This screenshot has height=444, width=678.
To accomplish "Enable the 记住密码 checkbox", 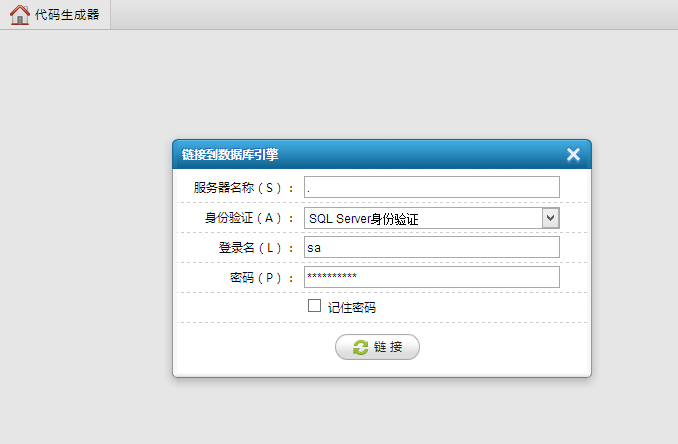I will pos(314,306).
